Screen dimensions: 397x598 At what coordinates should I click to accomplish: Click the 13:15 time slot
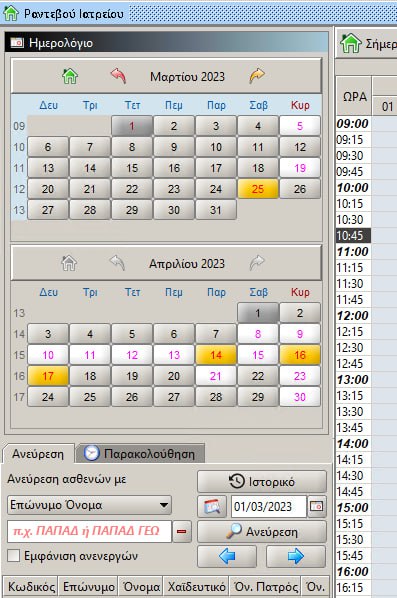point(353,395)
